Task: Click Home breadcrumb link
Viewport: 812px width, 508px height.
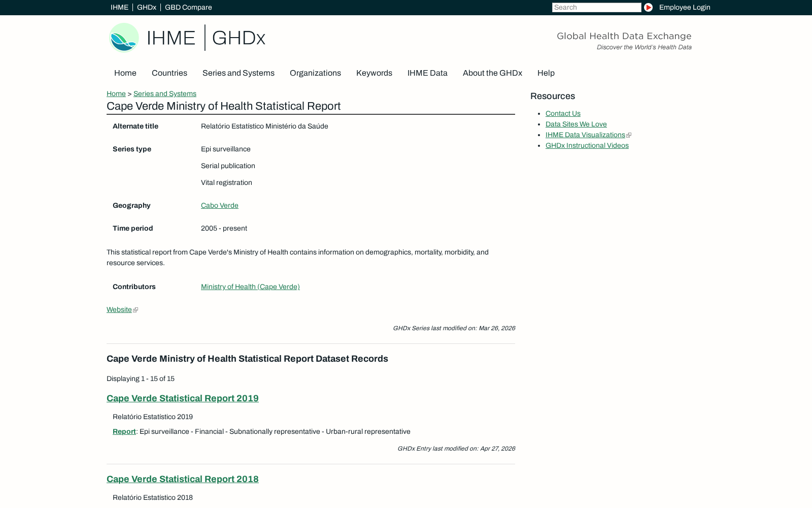Action: (116, 94)
